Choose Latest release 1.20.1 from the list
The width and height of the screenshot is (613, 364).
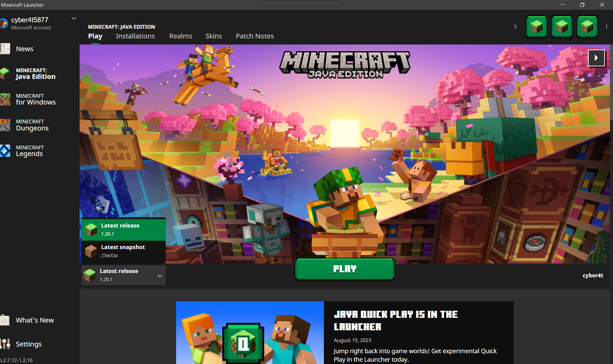[x=123, y=230]
